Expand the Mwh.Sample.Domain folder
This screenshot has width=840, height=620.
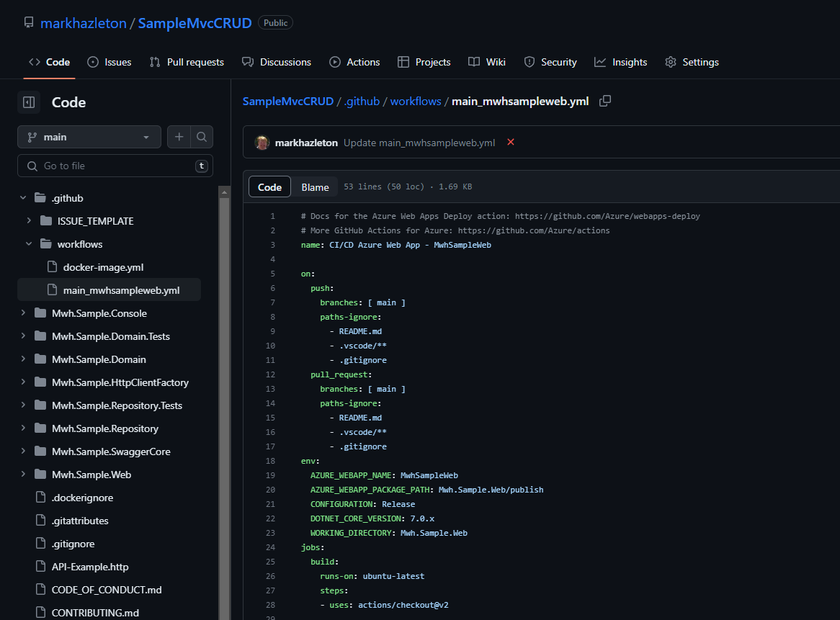tap(23, 359)
